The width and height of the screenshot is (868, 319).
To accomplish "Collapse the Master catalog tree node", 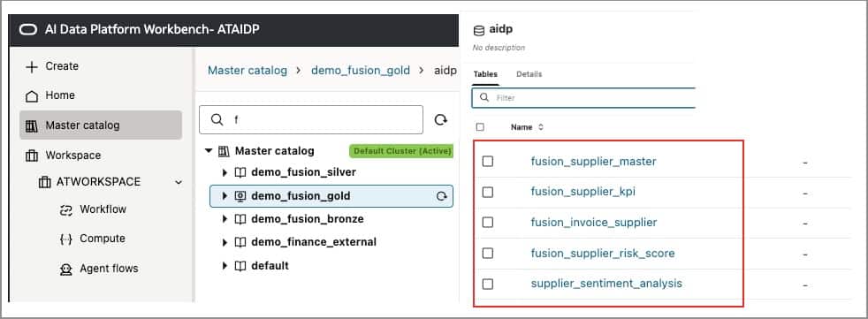I will pyautogui.click(x=209, y=150).
